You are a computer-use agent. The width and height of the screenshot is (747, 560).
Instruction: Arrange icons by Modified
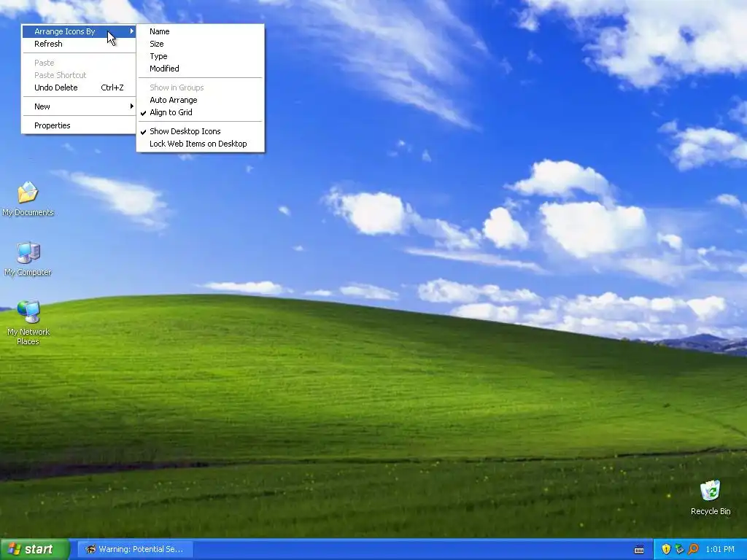tap(200, 69)
